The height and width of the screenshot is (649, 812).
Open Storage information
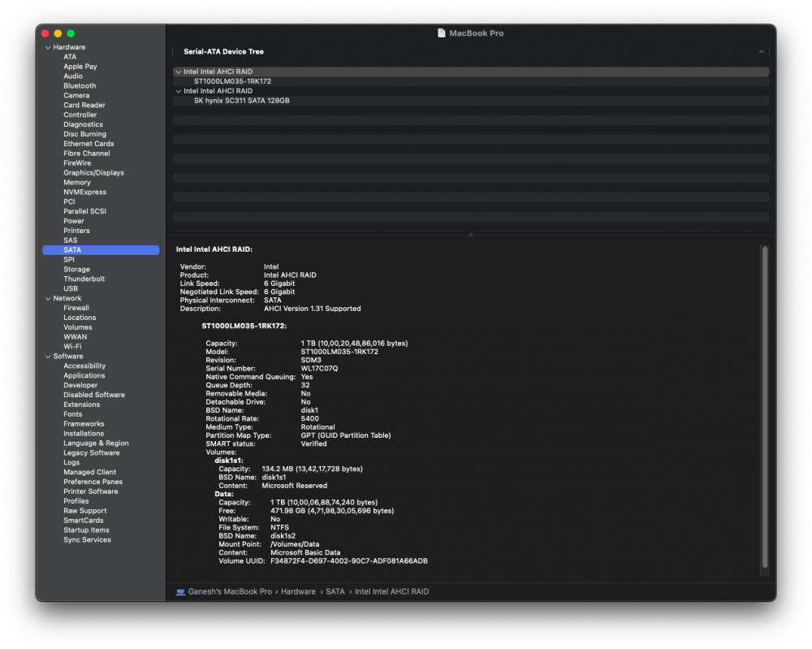[x=76, y=270]
